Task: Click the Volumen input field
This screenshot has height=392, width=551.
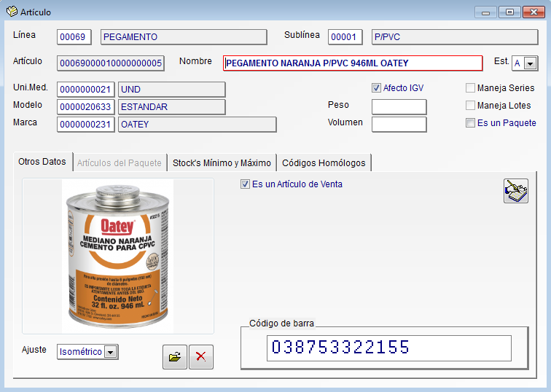Action: click(399, 125)
